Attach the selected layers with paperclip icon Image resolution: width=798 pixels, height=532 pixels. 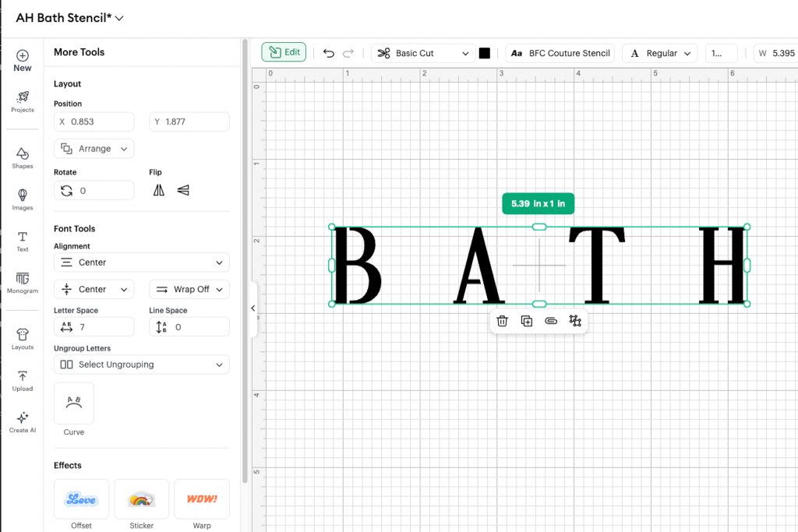551,320
